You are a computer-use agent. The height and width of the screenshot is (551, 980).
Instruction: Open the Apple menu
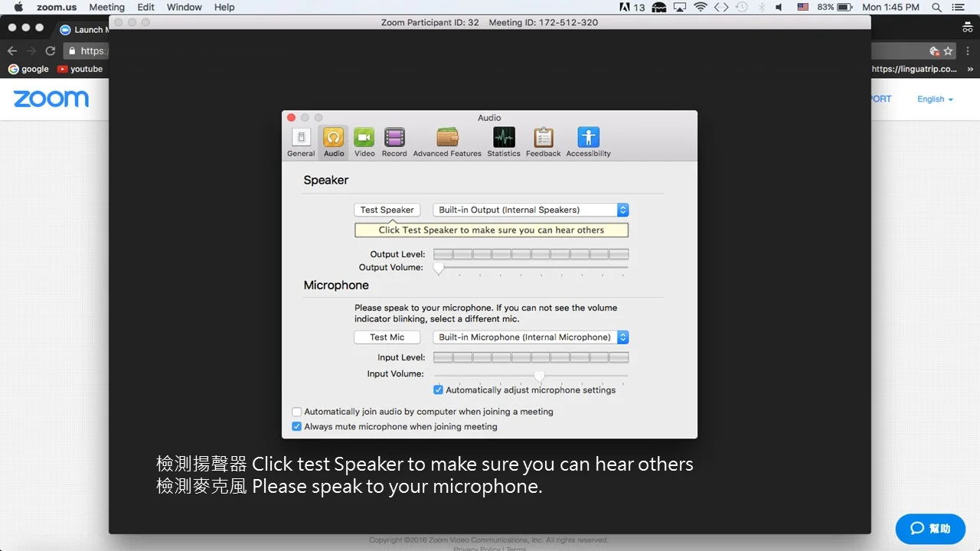click(x=18, y=7)
